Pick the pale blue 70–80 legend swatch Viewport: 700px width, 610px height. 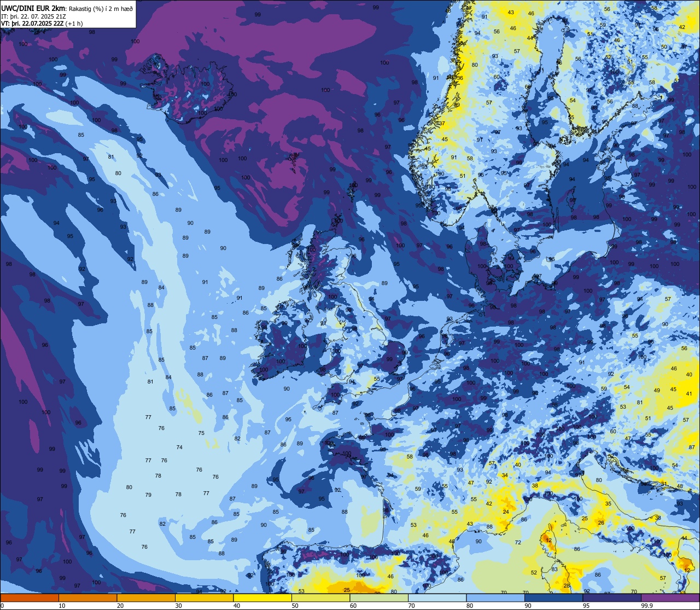tap(437, 597)
